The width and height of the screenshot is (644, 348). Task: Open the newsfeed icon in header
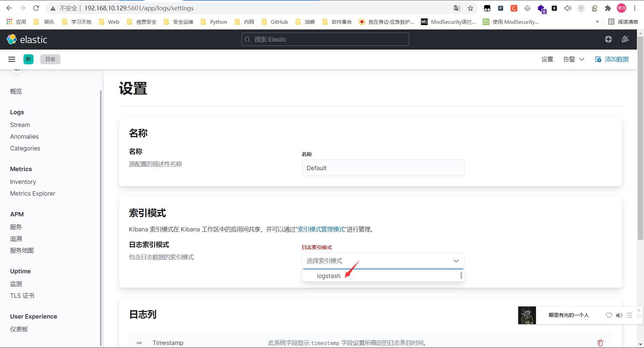[x=625, y=40]
